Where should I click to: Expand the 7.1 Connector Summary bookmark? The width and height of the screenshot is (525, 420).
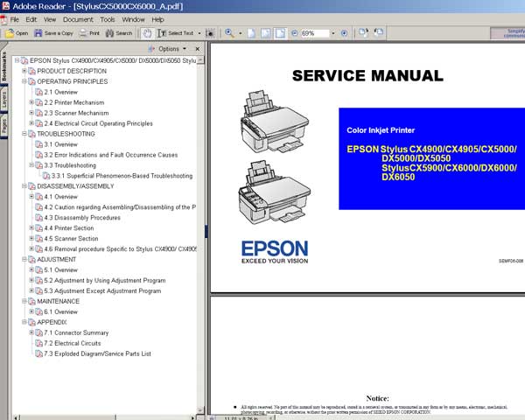[x=31, y=332]
